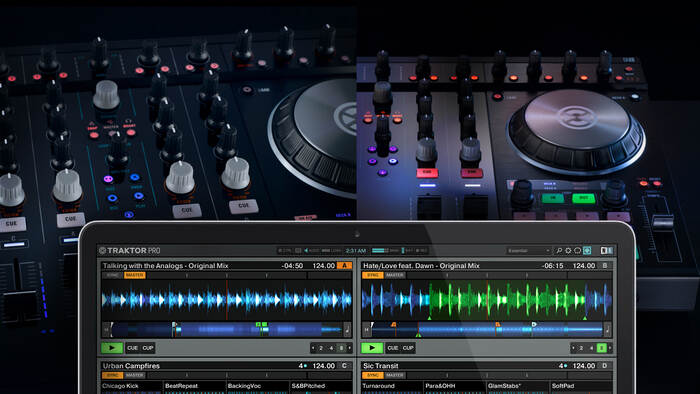Click the -06:15 remaining time on Deck B

click(552, 265)
